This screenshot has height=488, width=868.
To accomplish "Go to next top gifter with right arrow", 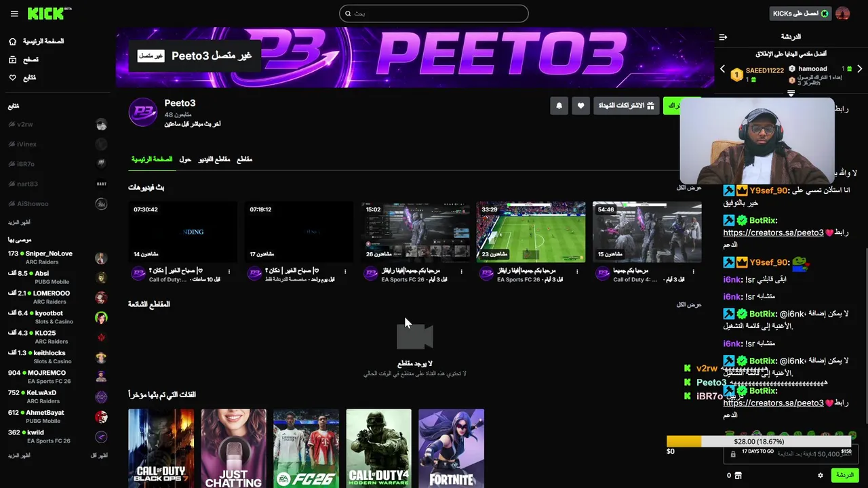I will [859, 69].
